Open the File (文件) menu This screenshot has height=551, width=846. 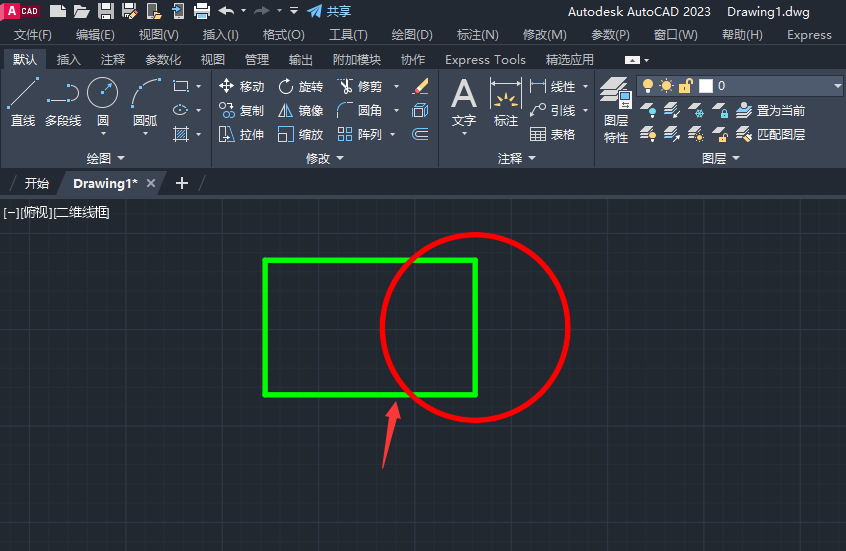(x=32, y=35)
